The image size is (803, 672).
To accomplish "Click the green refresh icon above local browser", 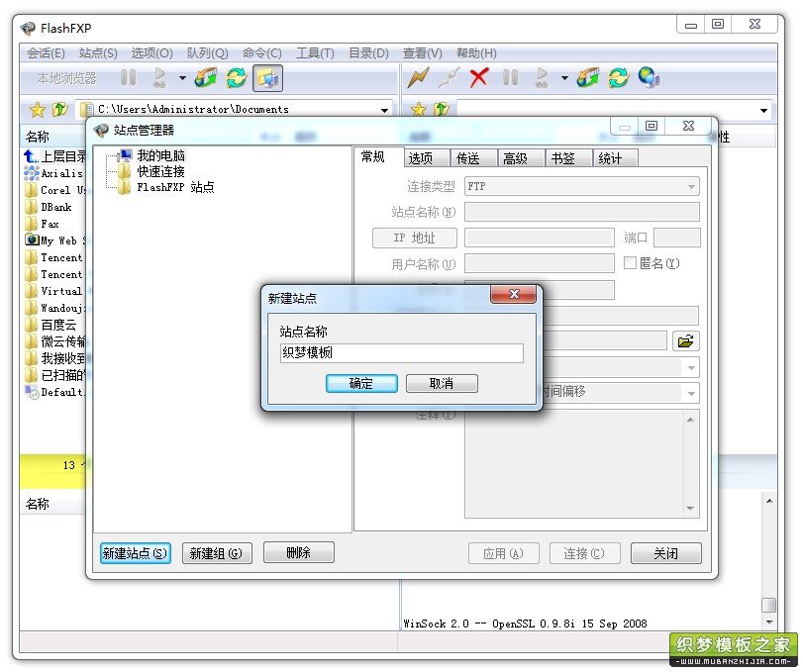I will tap(235, 78).
